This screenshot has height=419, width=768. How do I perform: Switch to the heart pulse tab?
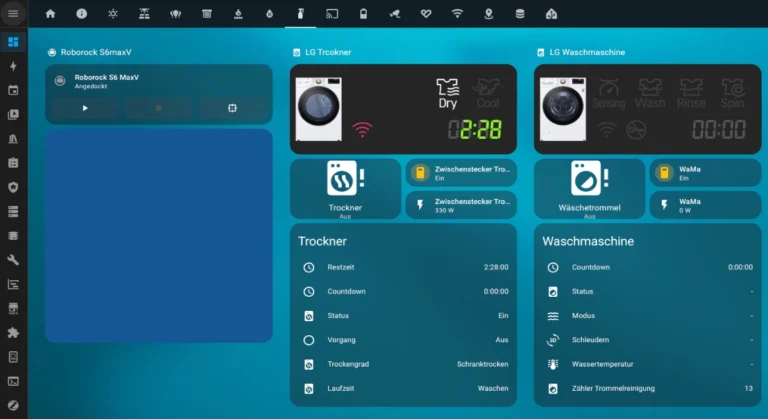426,14
